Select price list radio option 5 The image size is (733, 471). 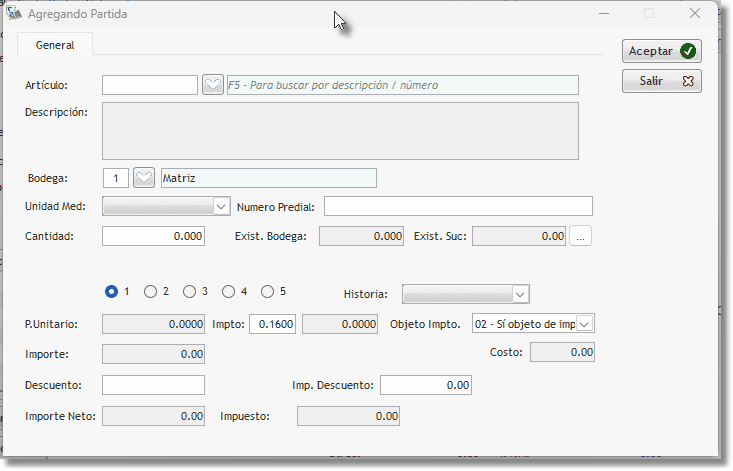tap(267, 292)
